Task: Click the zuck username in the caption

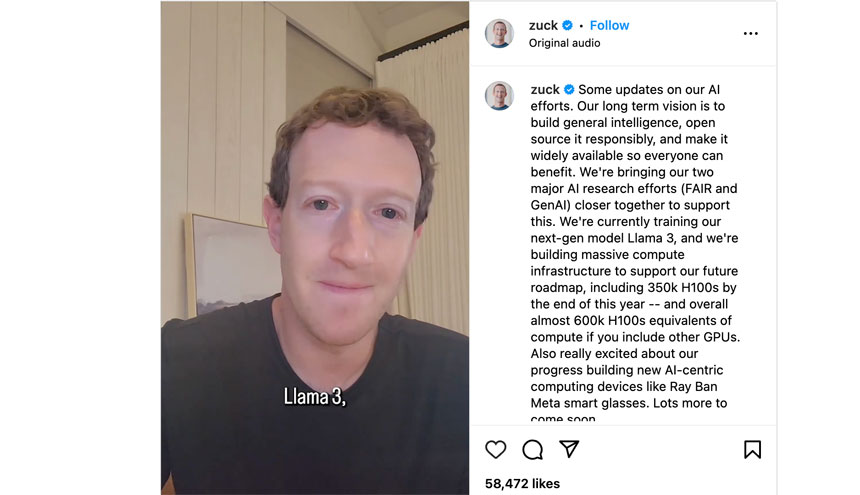Action: 545,89
